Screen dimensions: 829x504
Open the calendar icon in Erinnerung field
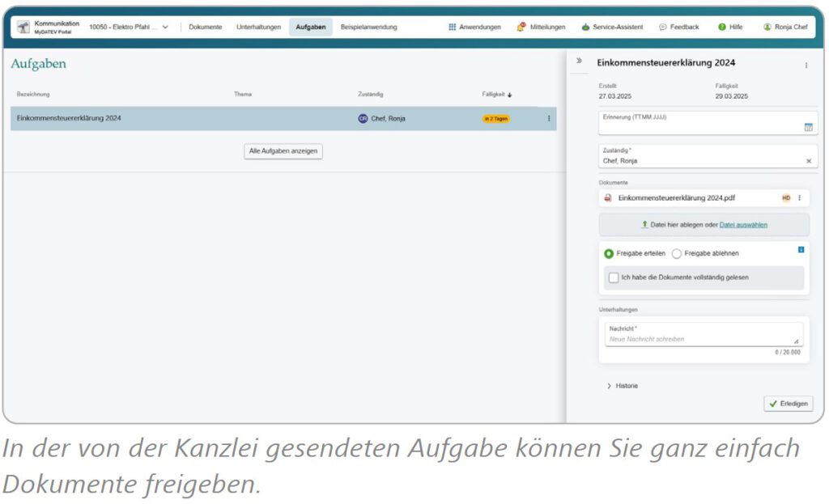[807, 128]
